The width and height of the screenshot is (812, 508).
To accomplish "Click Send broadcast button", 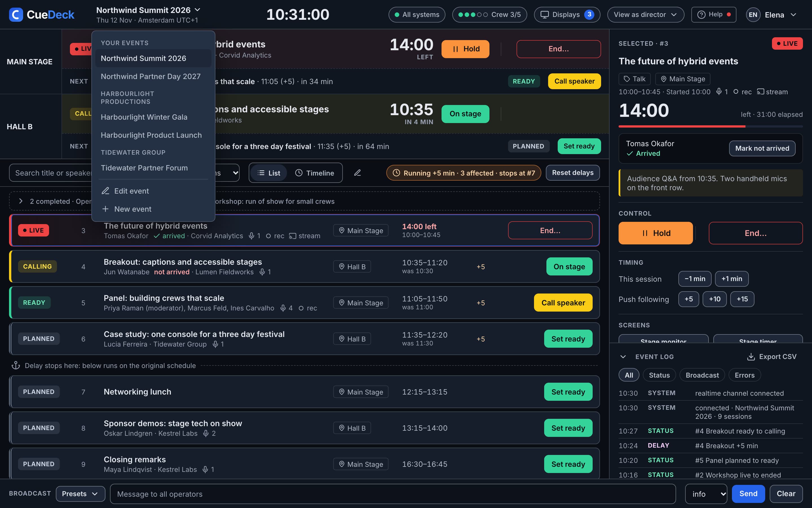I will coord(748,494).
